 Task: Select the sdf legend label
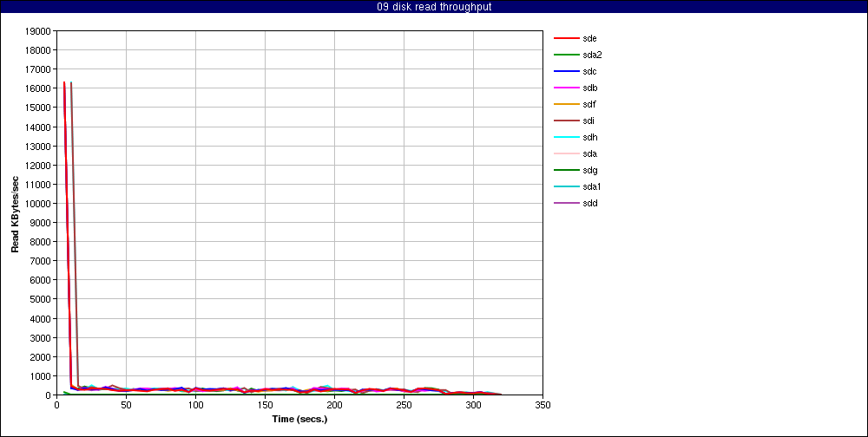click(x=589, y=105)
